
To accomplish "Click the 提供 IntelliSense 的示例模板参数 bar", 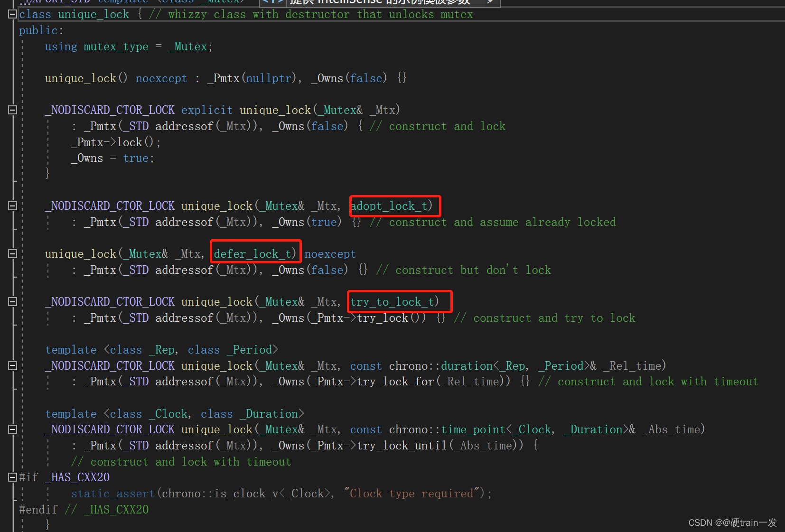I will click(380, 2).
